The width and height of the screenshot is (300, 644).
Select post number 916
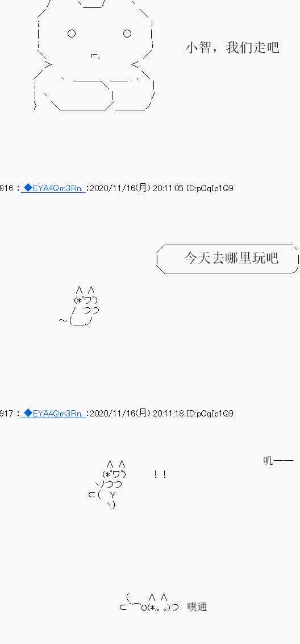coord(7,188)
